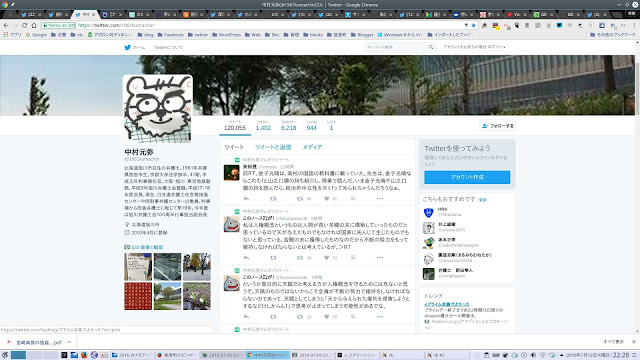Screen dimensions: 640x360
Task: Bookmark this page with the star icon
Action: [x=473, y=25]
